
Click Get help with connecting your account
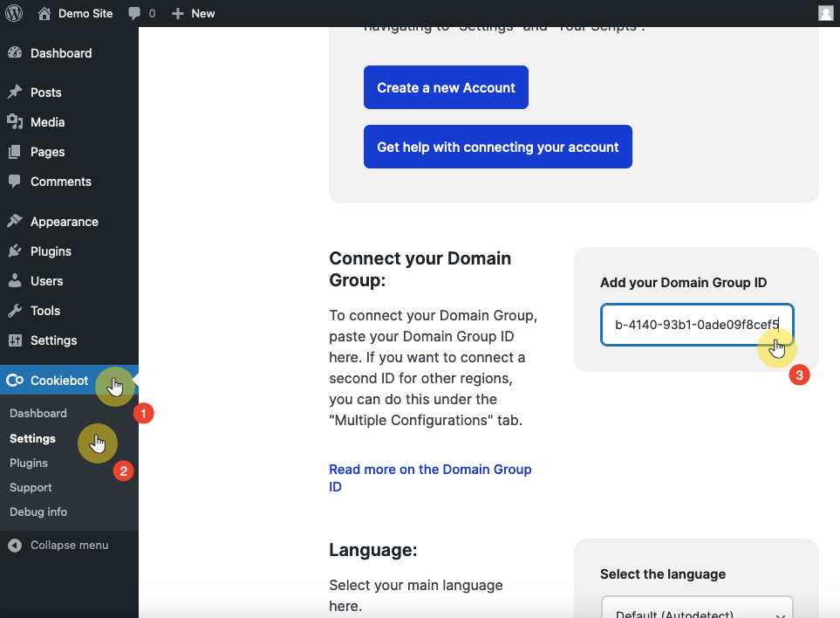[498, 147]
